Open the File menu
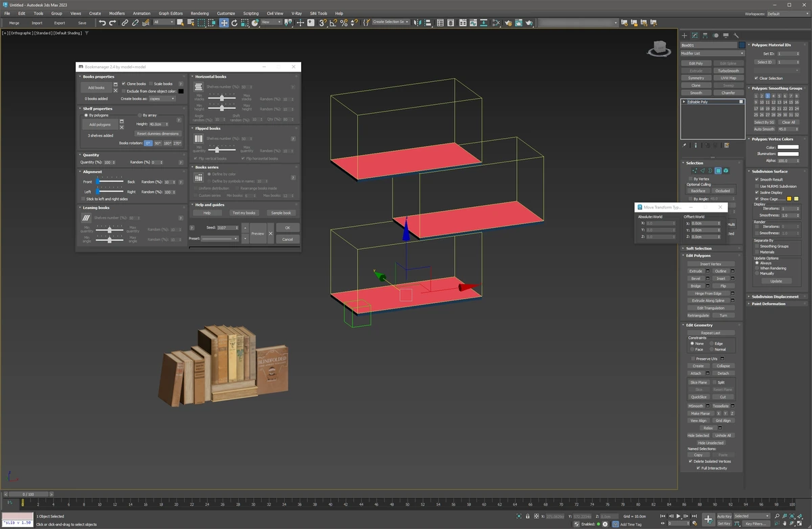 [7, 14]
